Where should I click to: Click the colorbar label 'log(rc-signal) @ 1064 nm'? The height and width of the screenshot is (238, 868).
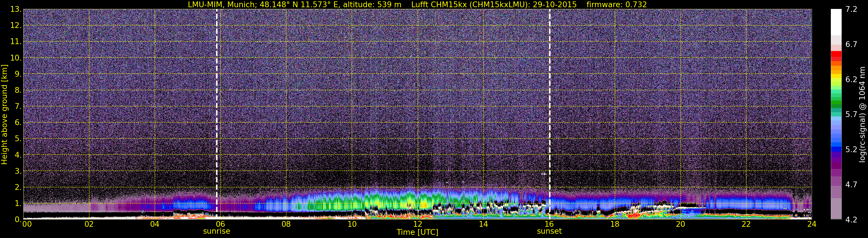pos(862,115)
